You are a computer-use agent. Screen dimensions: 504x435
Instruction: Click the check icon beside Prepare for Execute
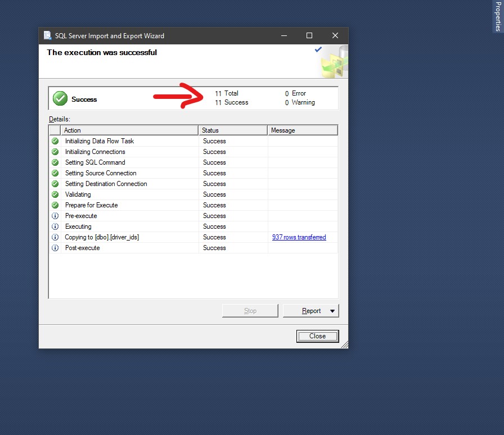pyautogui.click(x=55, y=205)
